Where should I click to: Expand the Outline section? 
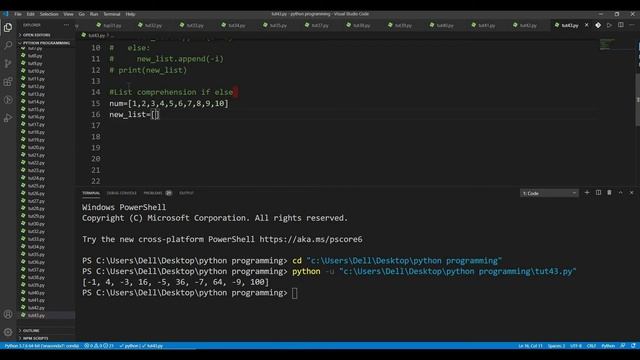46,331
